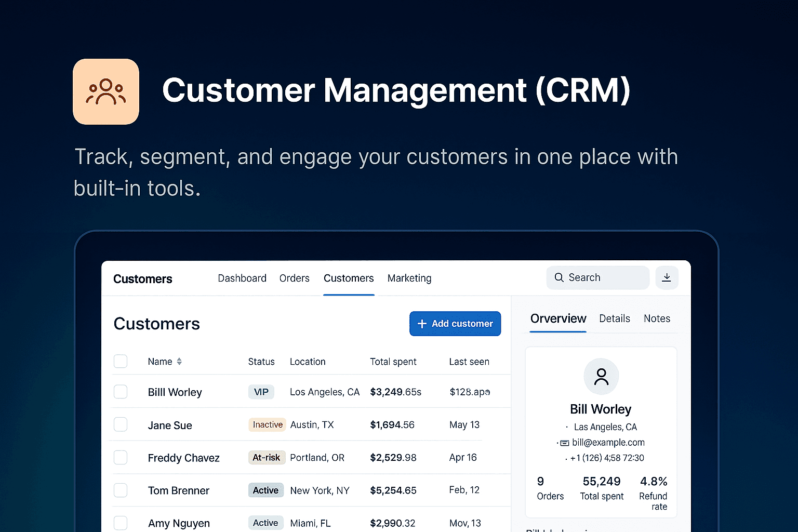Switch to the Notes tab
This screenshot has height=532, width=798.
click(657, 318)
